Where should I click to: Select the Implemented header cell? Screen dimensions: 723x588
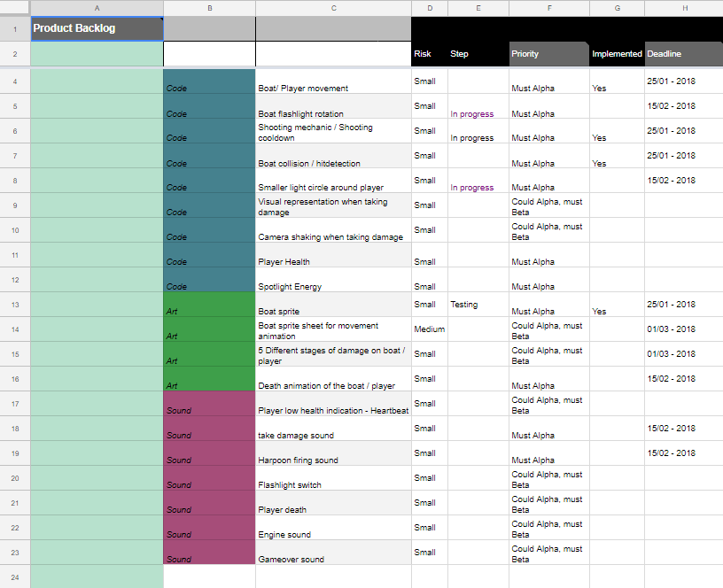617,53
